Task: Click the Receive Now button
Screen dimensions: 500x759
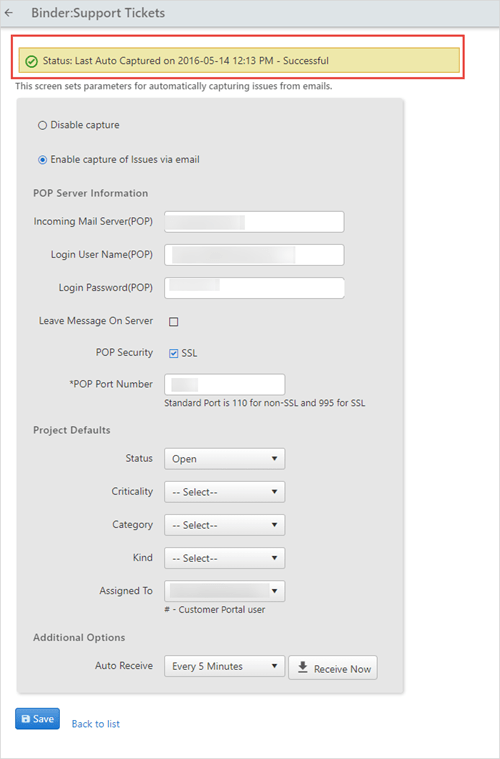Action: pyautogui.click(x=333, y=668)
